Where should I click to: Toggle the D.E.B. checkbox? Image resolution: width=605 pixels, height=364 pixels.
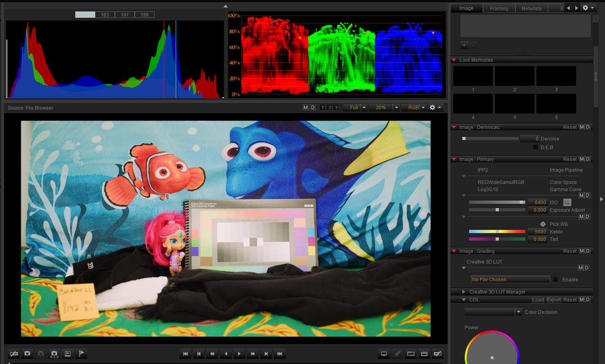tap(536, 147)
